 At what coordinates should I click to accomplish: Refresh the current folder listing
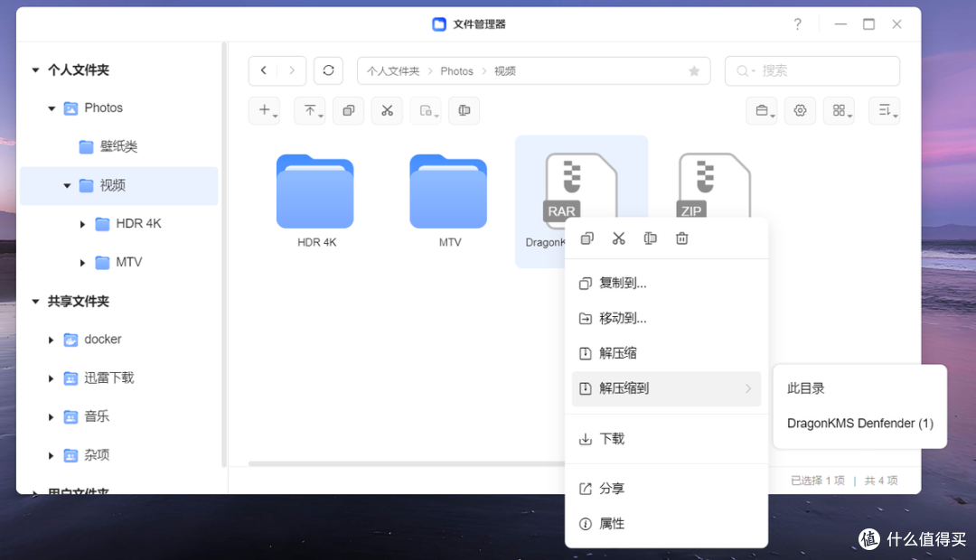click(x=329, y=71)
